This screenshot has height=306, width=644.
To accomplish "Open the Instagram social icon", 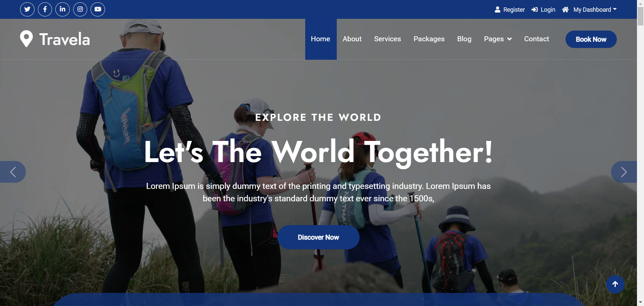I will pos(80,9).
